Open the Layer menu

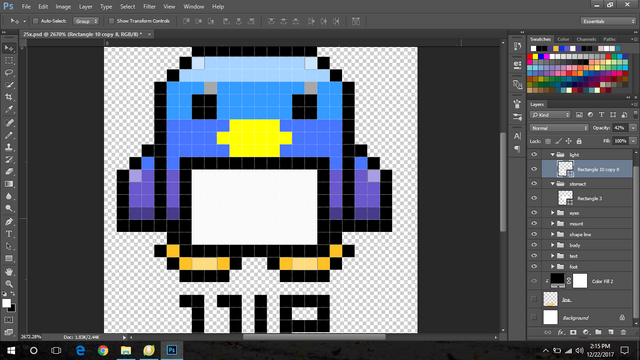(85, 7)
